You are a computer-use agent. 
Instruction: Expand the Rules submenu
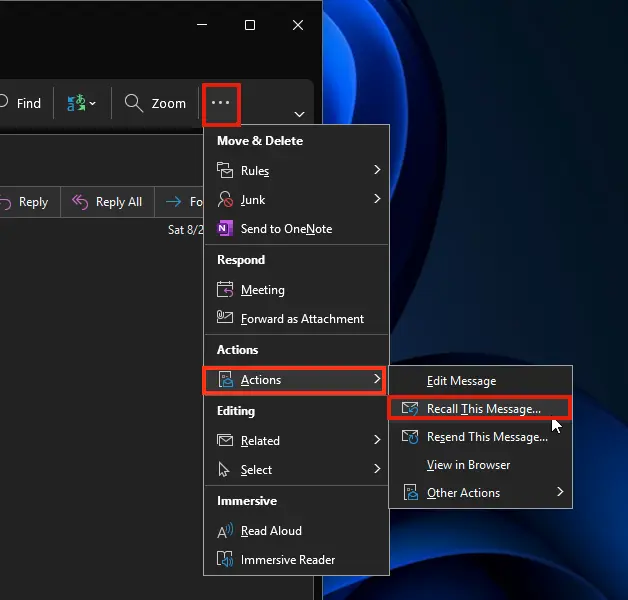[296, 171]
